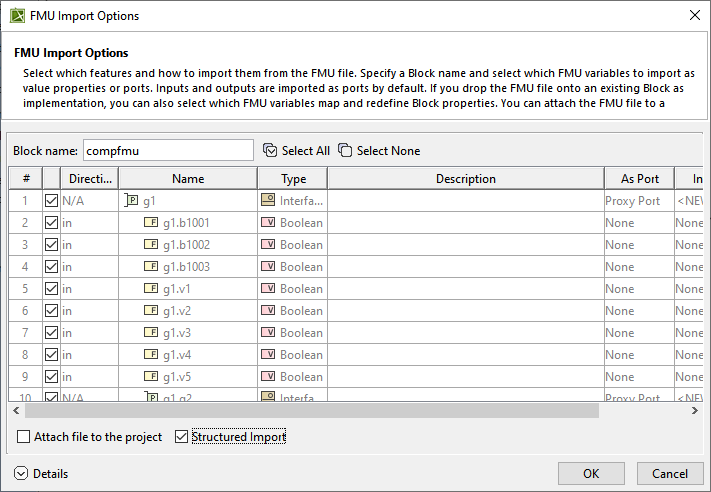Open the As Port cell for g1.b1001

pos(639,223)
